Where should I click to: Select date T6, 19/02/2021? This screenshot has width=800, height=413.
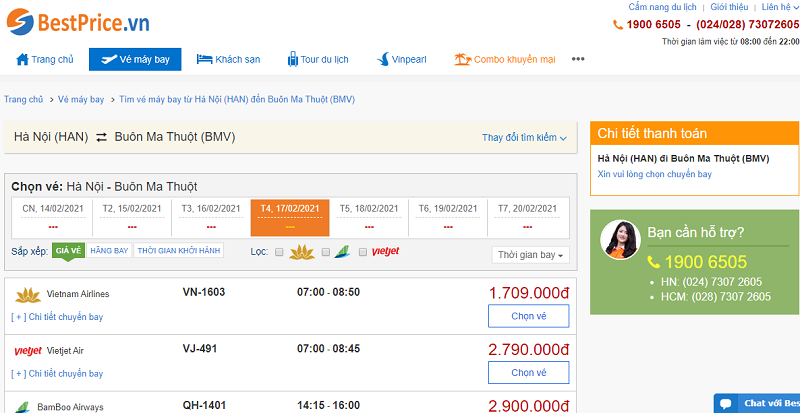click(x=448, y=217)
